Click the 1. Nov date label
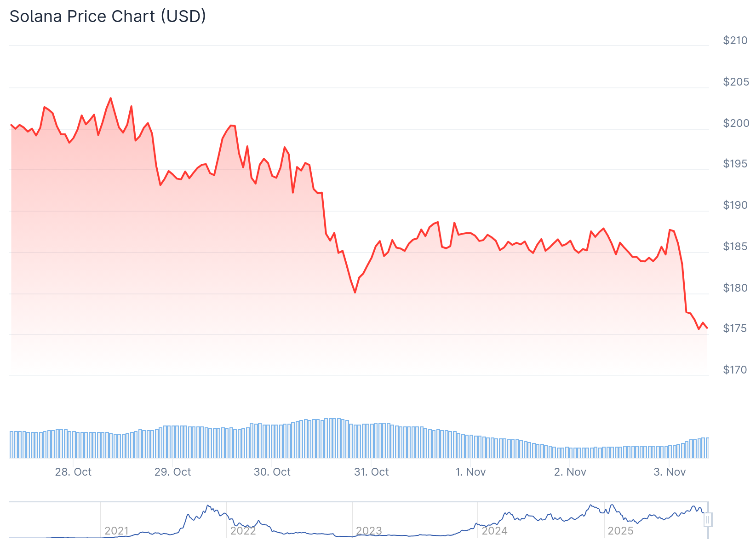 coord(470,472)
